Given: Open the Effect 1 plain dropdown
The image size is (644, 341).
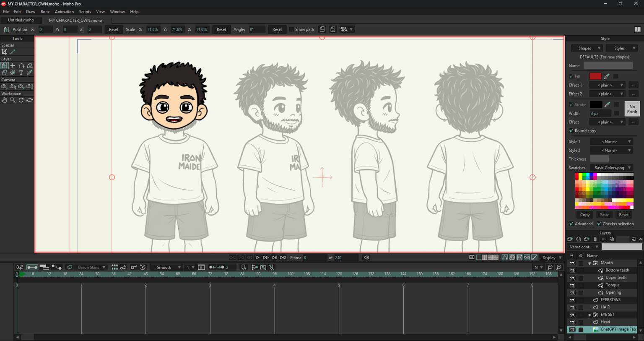Looking at the screenshot, I should (607, 85).
